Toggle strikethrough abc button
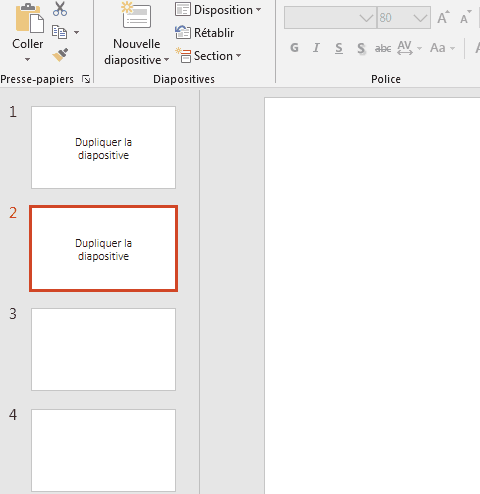 pos(383,48)
